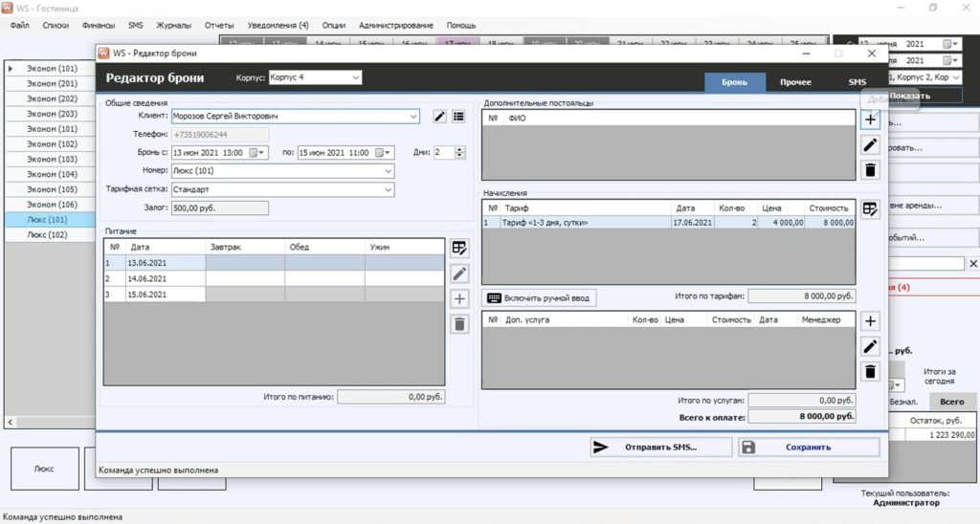Open main window second date picker 2021
980x524 pixels.
tap(950, 60)
